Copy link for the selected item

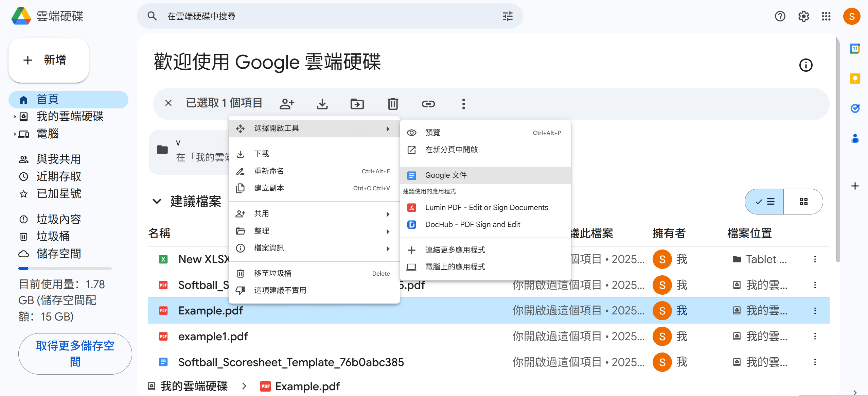(x=428, y=104)
